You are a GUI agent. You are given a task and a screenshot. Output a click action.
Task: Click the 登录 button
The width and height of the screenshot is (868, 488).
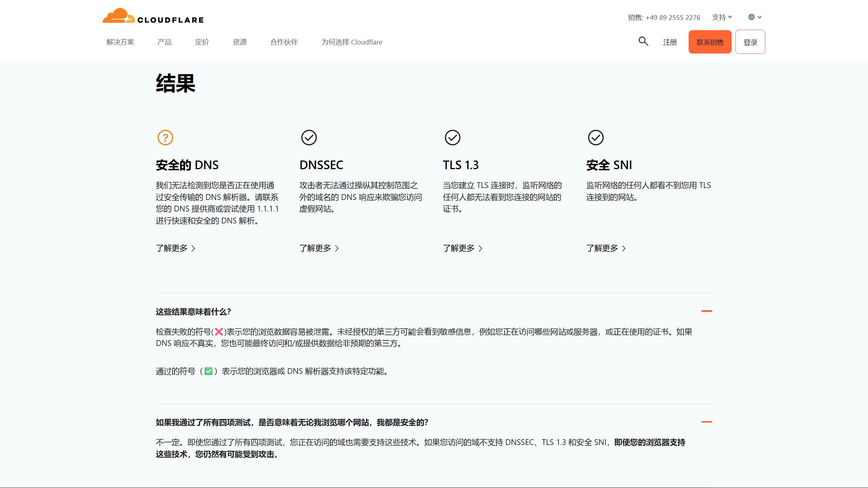(750, 42)
